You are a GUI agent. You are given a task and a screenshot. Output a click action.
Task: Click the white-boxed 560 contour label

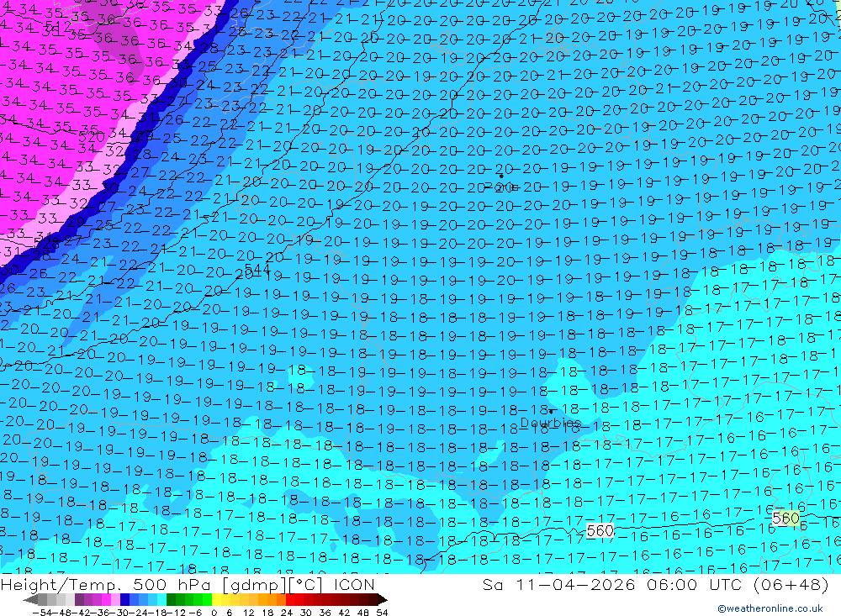(x=600, y=531)
